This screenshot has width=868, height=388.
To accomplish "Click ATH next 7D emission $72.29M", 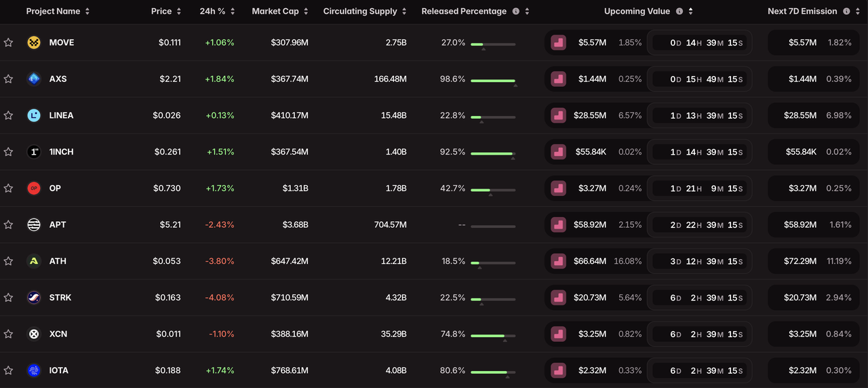I will [x=800, y=261].
